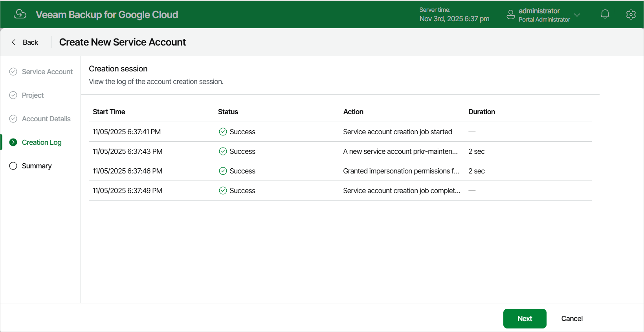Click the administrator user avatar icon
This screenshot has width=644, height=332.
click(510, 15)
